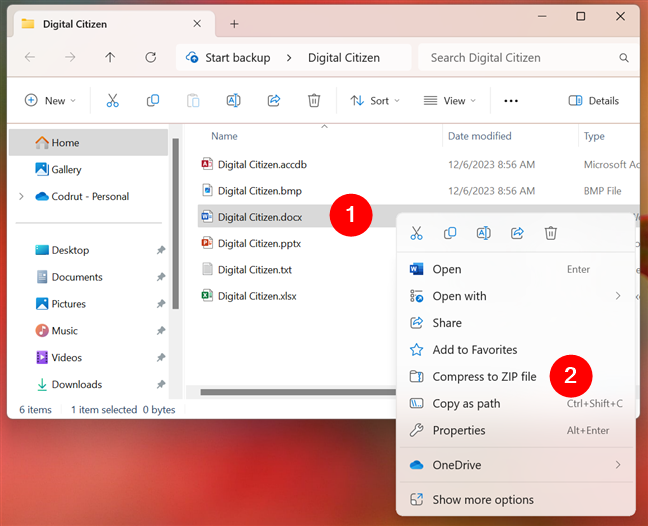Image resolution: width=648 pixels, height=526 pixels.
Task: Click the PowerPoint icon of Digital Citizen.pptx
Action: click(207, 243)
